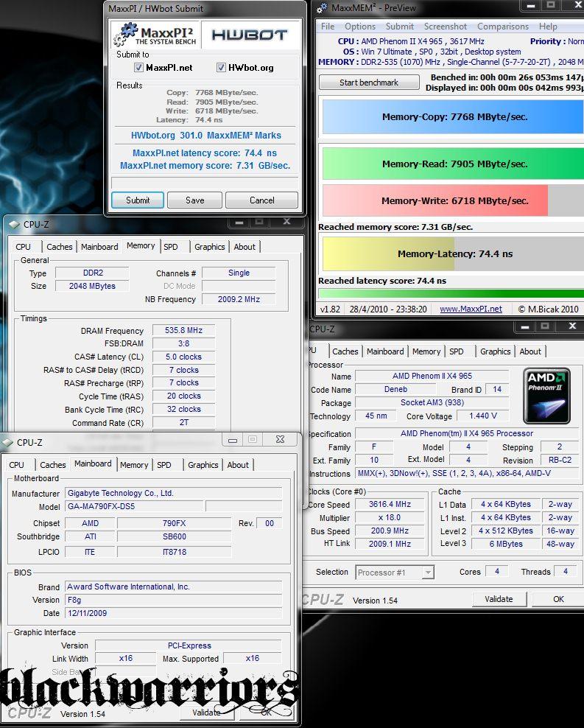This screenshot has height=728, width=584.
Task: Click CPU-Z Mainboard window title icon
Action: pos(7,442)
